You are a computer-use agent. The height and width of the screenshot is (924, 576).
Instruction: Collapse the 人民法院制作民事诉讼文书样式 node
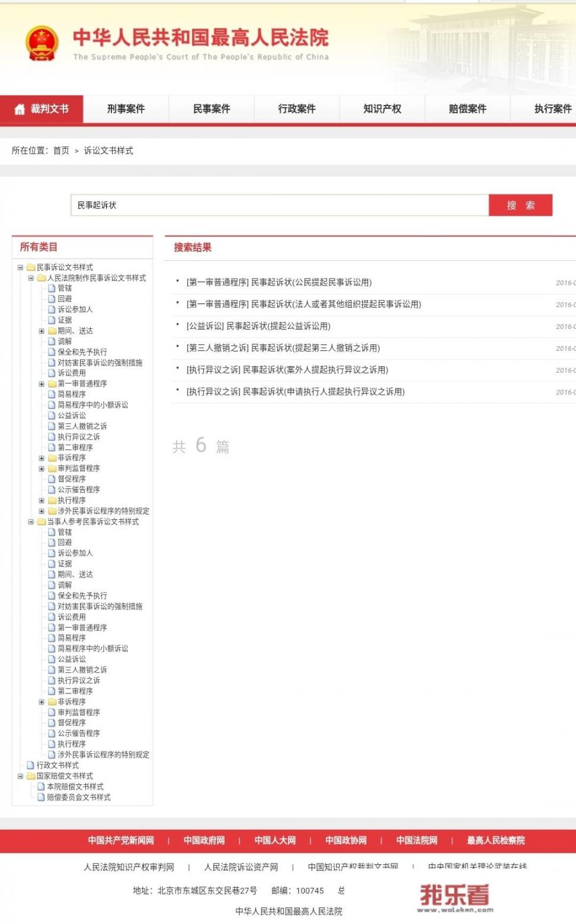coord(31,278)
